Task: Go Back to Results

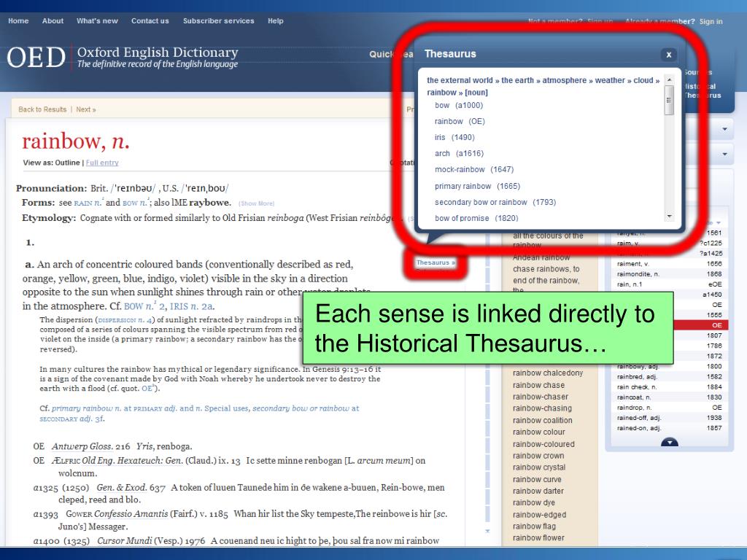Action: pos(42,109)
